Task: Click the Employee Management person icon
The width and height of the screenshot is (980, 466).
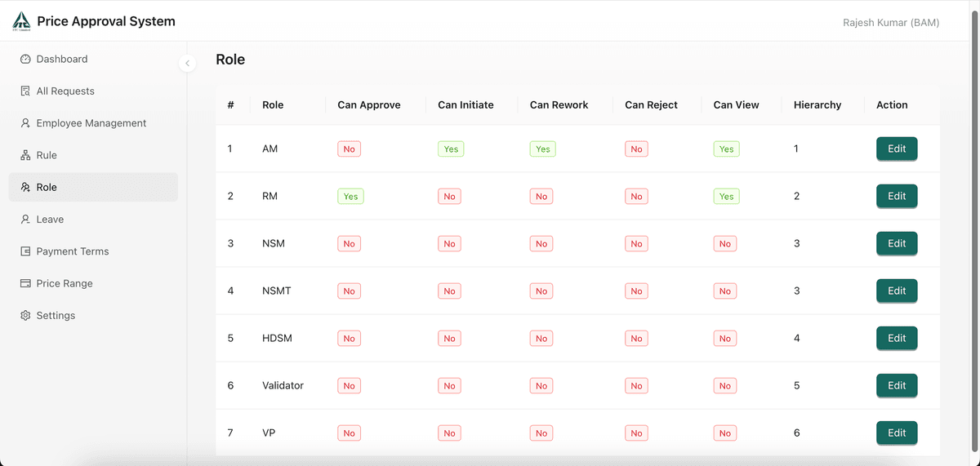Action: (x=25, y=123)
